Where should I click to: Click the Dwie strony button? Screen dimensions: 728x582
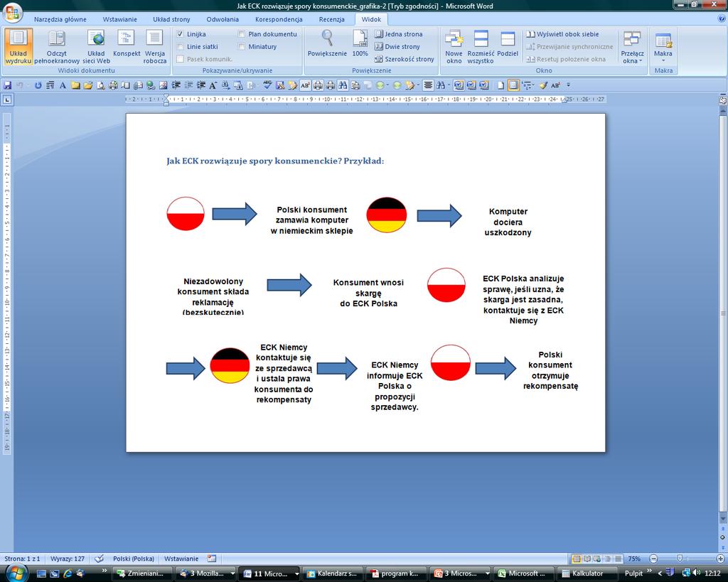tap(397, 46)
